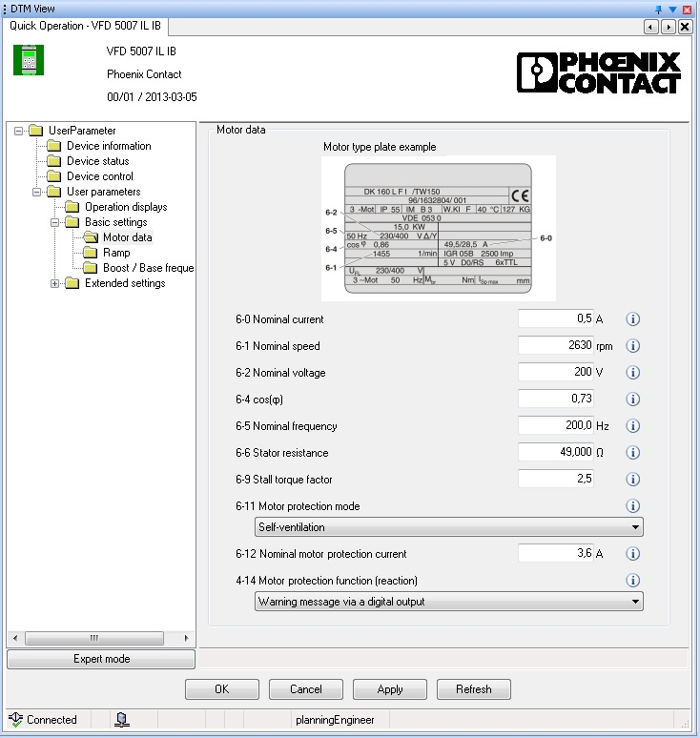Click the Nominal frequency input field
The width and height of the screenshot is (700, 738).
coord(555,426)
